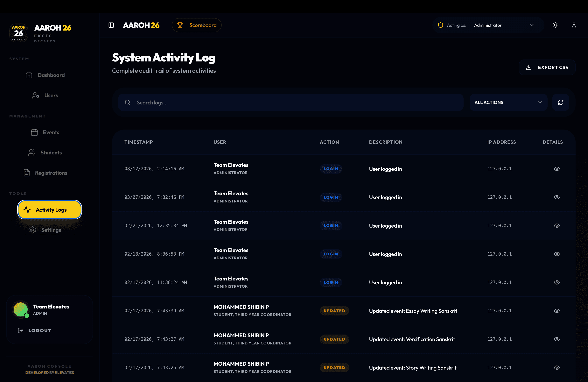The height and width of the screenshot is (382, 588).
Task: Click the Developed by Elevates link
Action: coord(49,373)
